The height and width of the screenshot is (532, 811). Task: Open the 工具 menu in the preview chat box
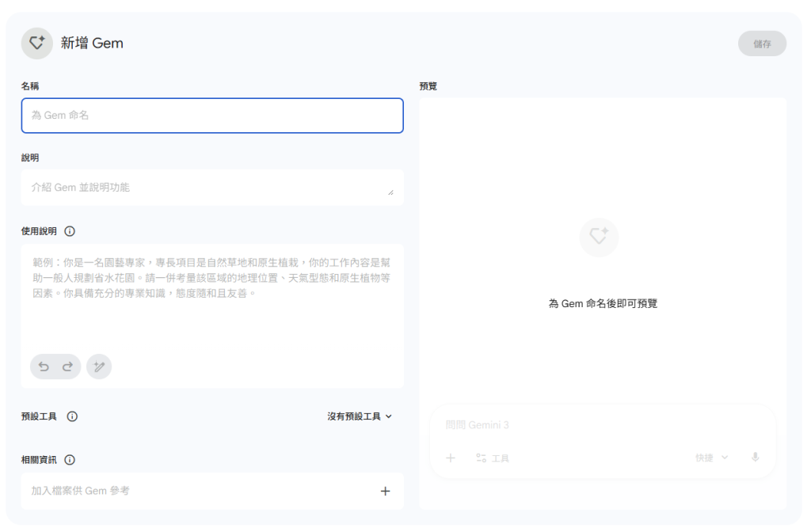pyautogui.click(x=492, y=458)
